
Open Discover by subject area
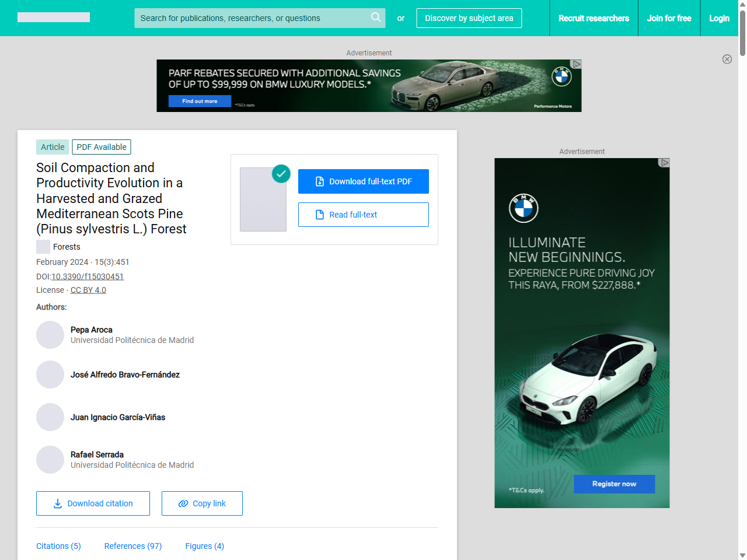[469, 18]
